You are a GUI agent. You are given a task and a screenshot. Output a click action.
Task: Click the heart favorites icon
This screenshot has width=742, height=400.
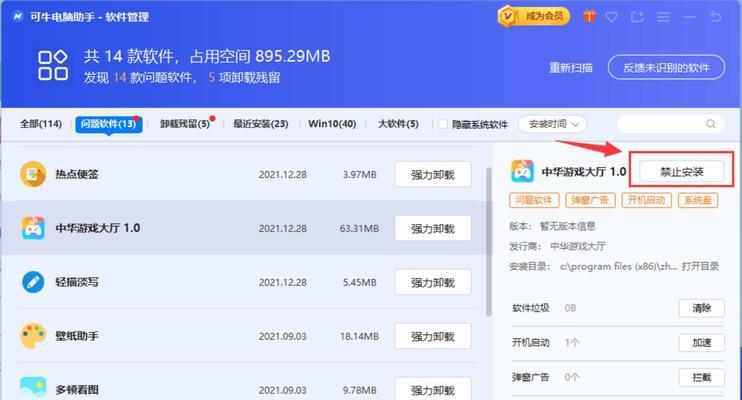click(x=611, y=17)
